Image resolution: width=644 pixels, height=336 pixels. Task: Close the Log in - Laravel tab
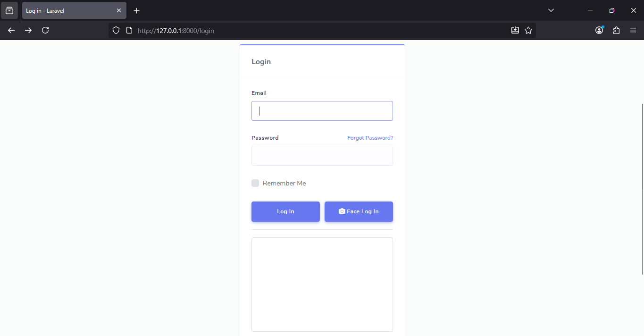click(x=119, y=10)
